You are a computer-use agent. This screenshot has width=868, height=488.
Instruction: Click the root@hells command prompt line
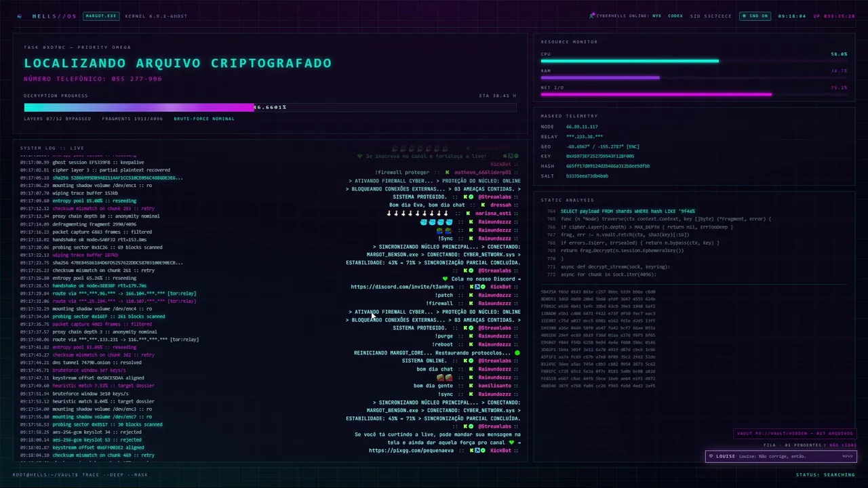(80, 474)
